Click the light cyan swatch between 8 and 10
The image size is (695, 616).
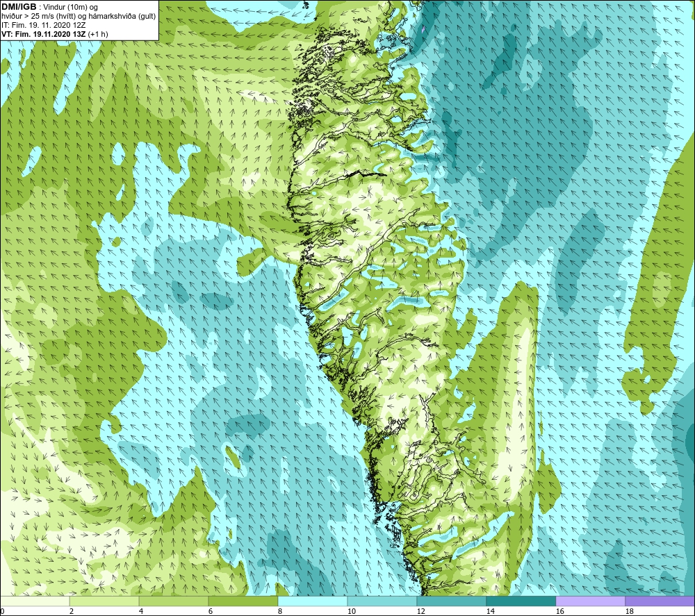coord(313,601)
